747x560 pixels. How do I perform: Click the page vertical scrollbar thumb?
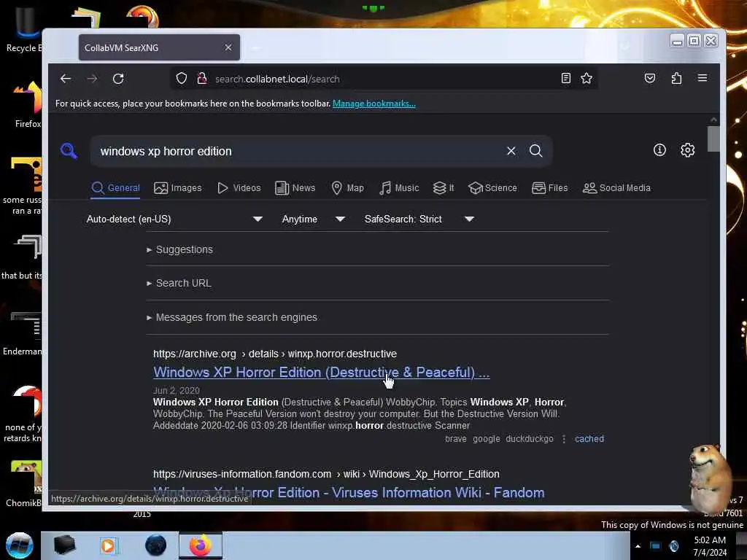pyautogui.click(x=713, y=139)
